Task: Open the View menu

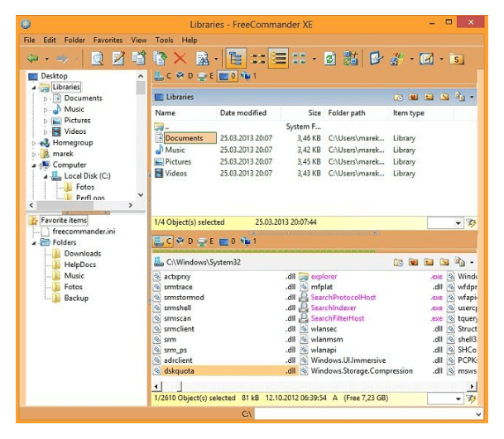Action: click(x=139, y=41)
